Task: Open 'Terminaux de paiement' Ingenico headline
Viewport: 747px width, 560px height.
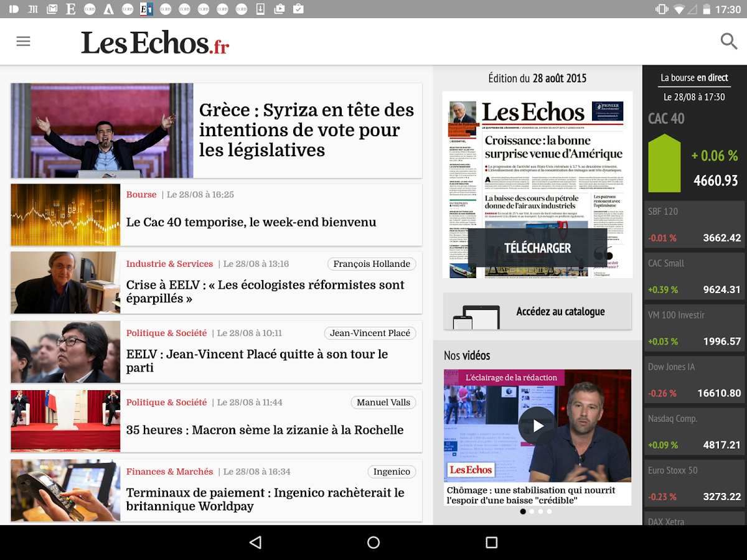Action: (x=265, y=499)
